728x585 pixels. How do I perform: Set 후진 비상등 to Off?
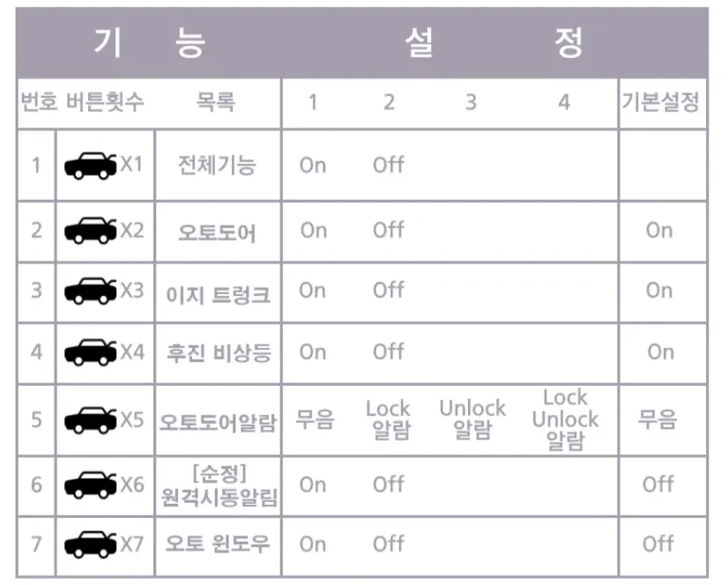point(389,352)
